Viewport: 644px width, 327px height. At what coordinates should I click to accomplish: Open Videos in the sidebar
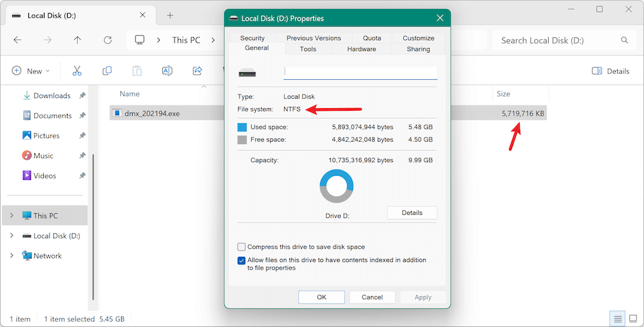[x=45, y=176]
